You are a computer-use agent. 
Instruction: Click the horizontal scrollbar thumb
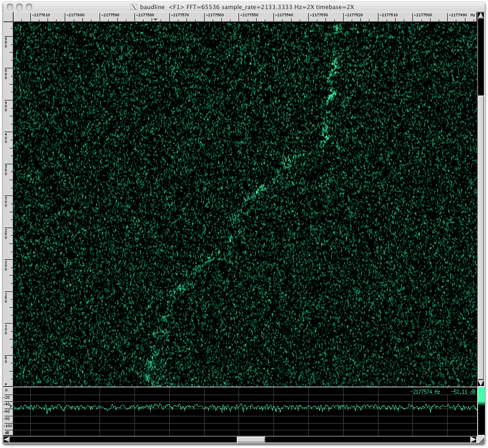(251, 439)
